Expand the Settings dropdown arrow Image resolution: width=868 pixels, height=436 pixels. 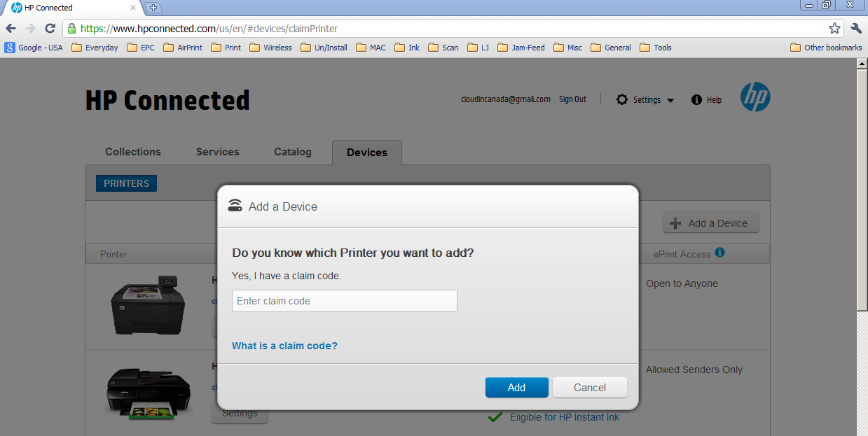pyautogui.click(x=670, y=101)
